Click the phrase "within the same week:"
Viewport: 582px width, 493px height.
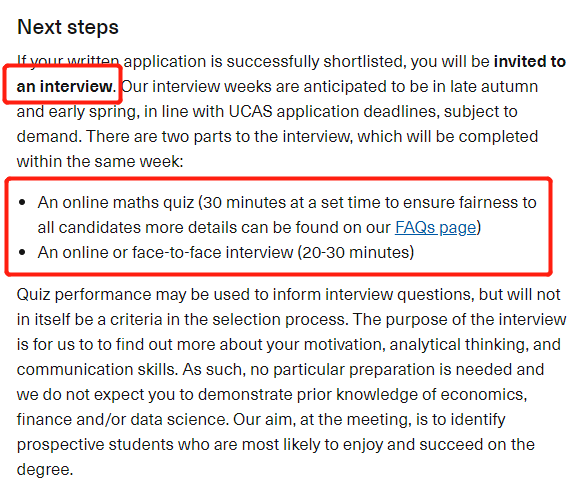click(x=100, y=161)
